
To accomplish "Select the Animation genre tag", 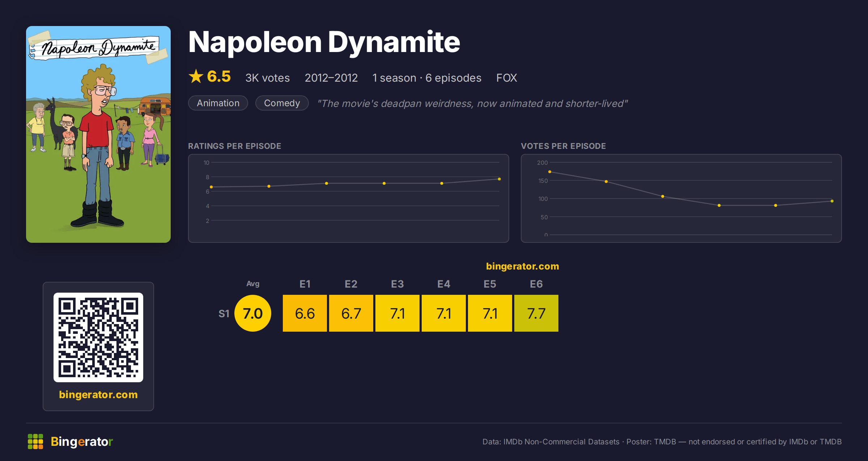I will click(218, 103).
